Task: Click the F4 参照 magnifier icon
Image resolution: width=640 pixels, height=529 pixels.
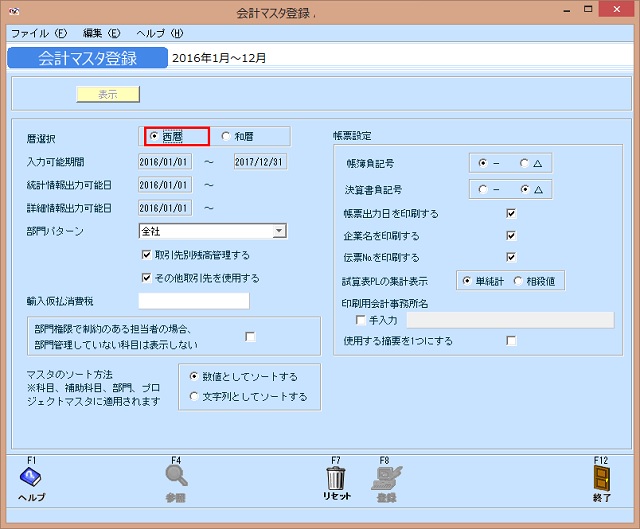Action: (x=176, y=476)
